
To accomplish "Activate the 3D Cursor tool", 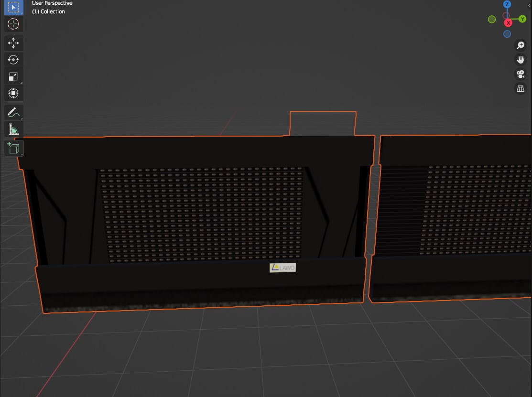I will coord(13,24).
